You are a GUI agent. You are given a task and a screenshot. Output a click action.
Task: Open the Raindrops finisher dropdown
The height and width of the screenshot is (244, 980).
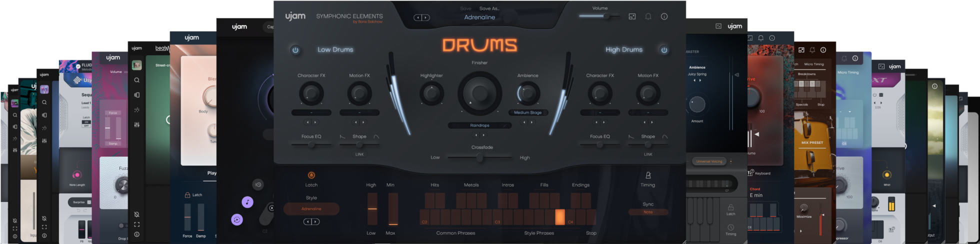tap(479, 125)
